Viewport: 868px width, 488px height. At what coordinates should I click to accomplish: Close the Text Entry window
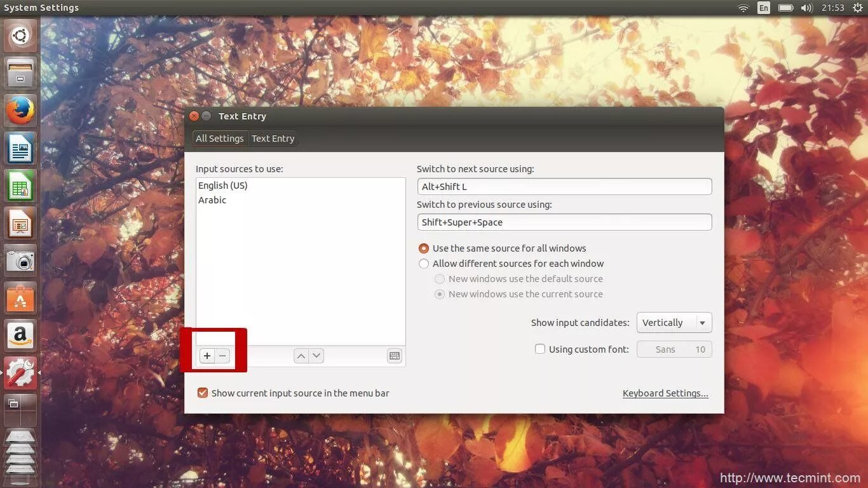(194, 116)
